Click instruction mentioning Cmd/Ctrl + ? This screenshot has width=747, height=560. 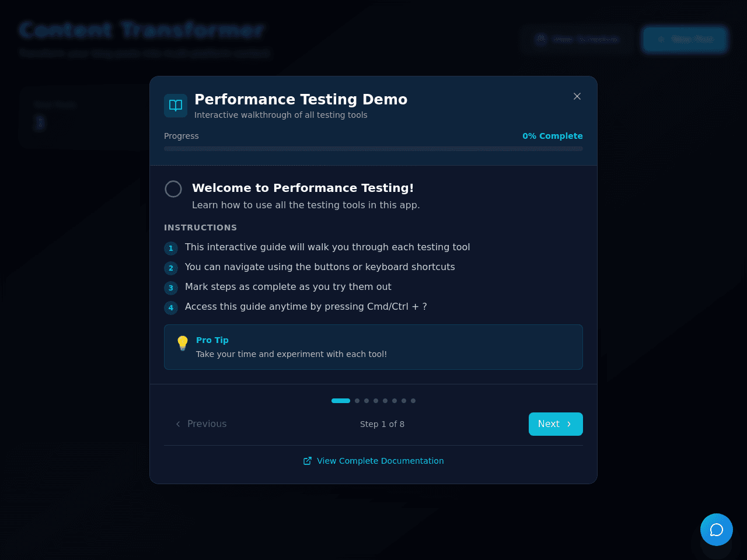click(x=306, y=306)
